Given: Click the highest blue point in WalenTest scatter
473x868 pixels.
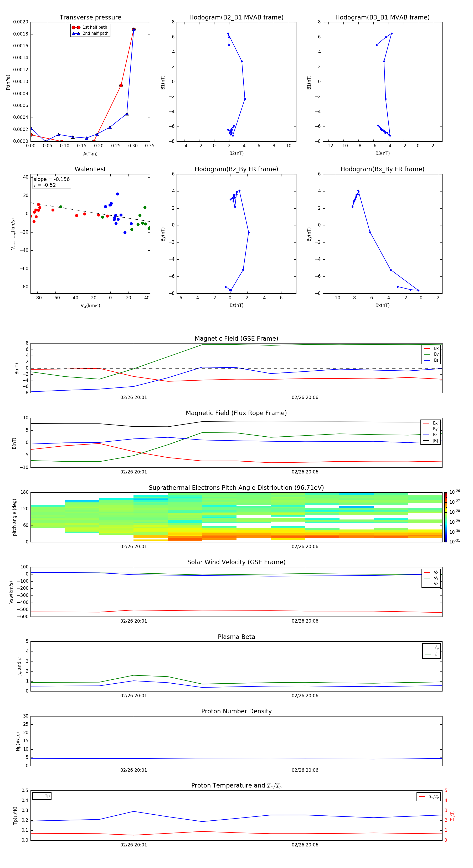Looking at the screenshot, I should point(117,194).
